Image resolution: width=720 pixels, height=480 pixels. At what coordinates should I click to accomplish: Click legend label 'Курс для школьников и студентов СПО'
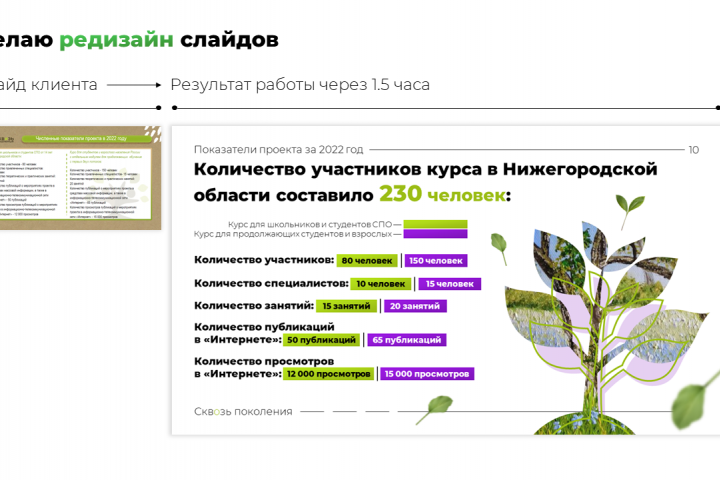310,224
